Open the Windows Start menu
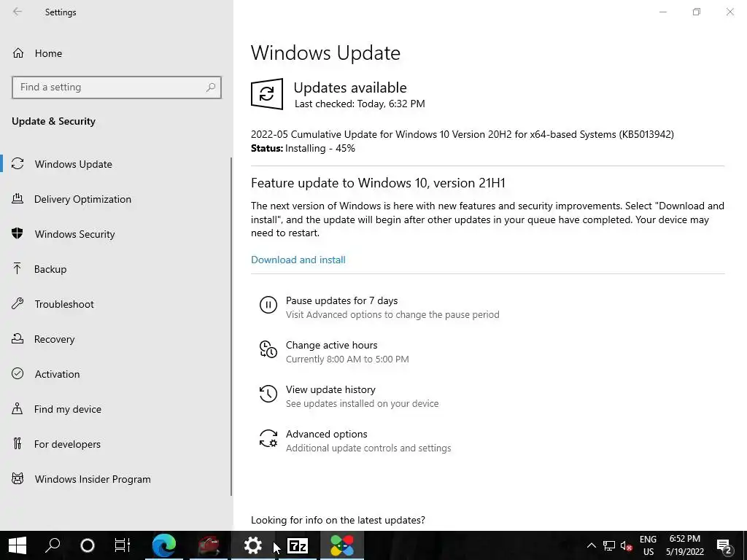Screen dimensions: 747x560 click(18, 545)
